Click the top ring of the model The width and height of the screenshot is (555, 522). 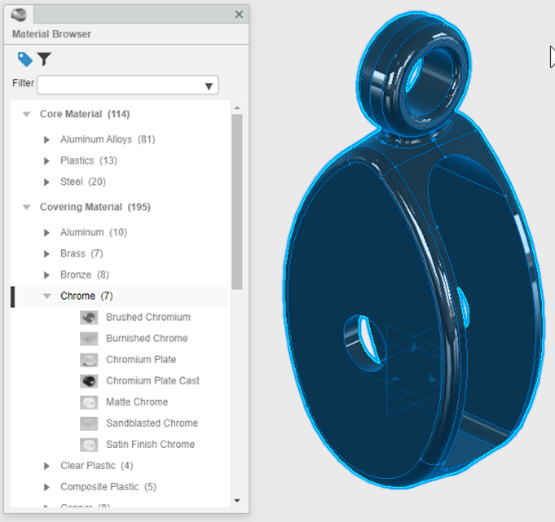click(x=414, y=73)
